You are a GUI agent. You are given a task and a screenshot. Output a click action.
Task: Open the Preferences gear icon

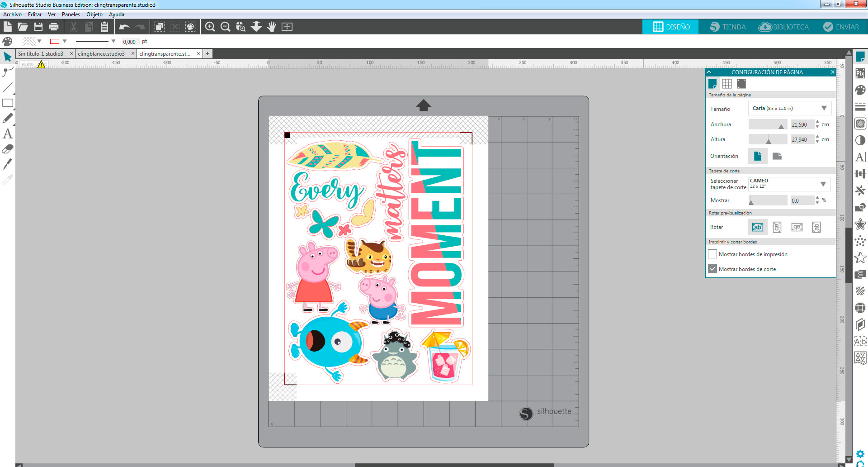click(860, 454)
